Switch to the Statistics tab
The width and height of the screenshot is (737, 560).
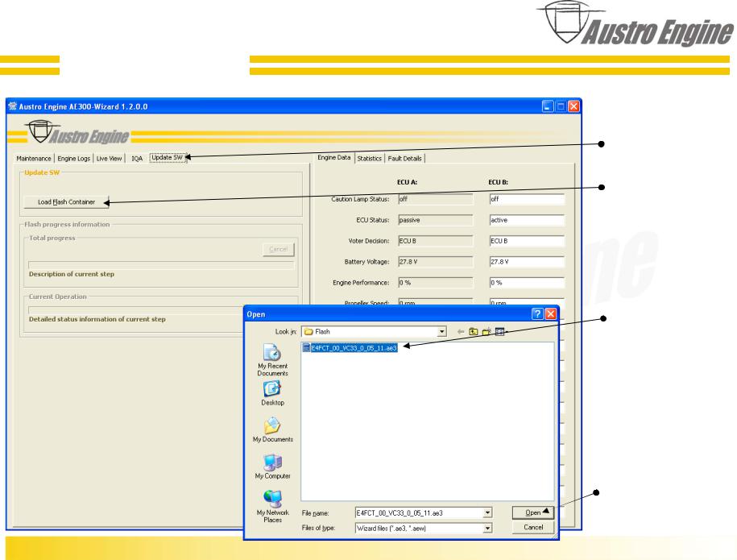tap(370, 159)
